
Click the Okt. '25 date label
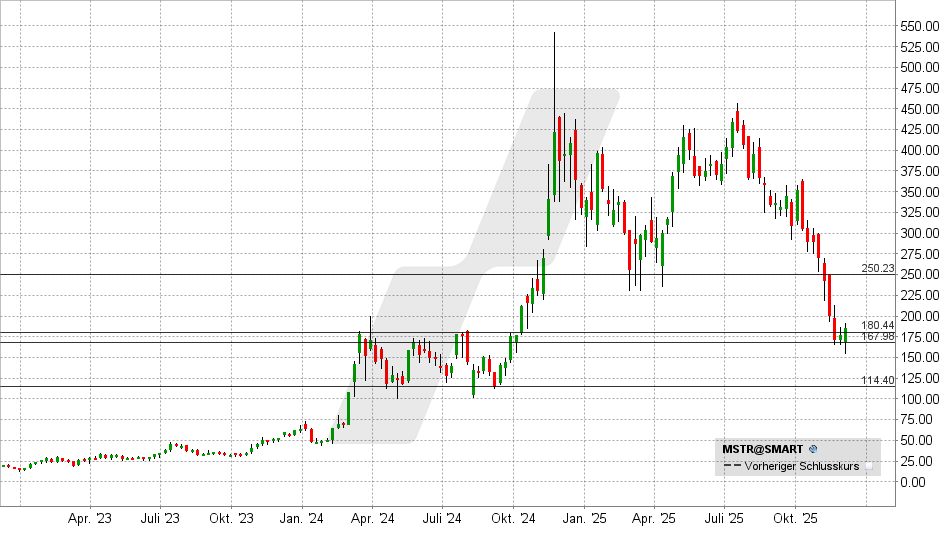click(795, 519)
